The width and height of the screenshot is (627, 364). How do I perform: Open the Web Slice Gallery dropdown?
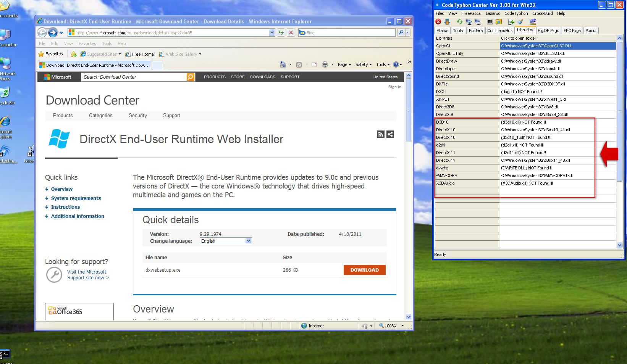pyautogui.click(x=200, y=54)
